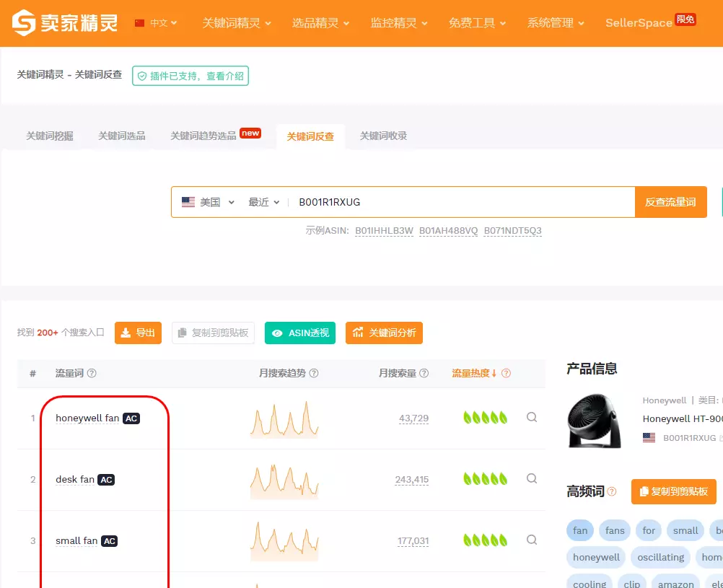Image resolution: width=723 pixels, height=588 pixels.
Task: Sort by 流量热度 column
Action: [474, 373]
